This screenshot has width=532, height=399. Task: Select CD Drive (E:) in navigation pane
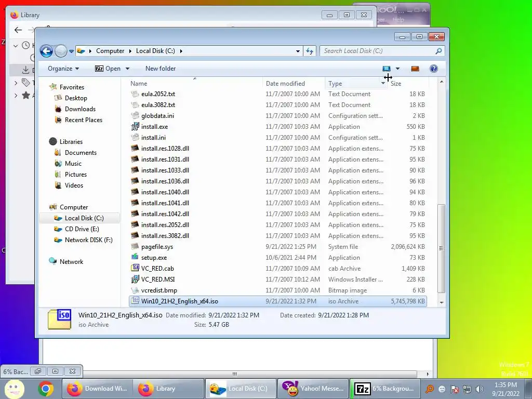pyautogui.click(x=82, y=229)
